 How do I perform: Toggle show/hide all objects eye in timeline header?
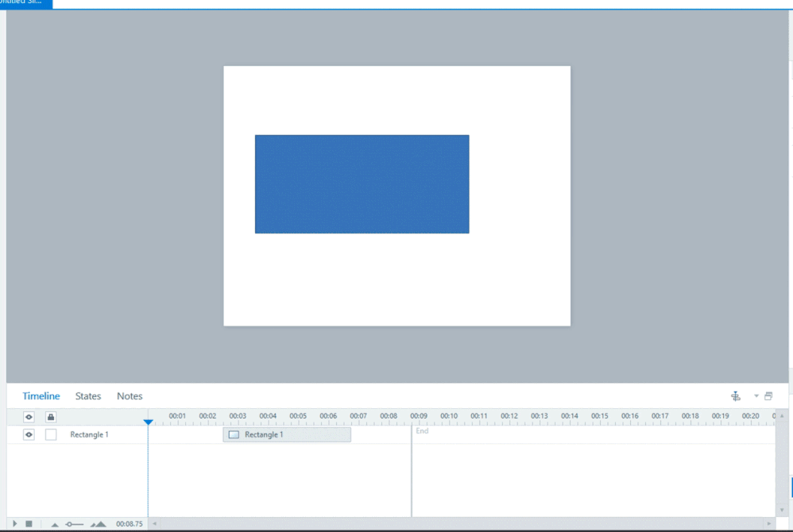tap(29, 417)
